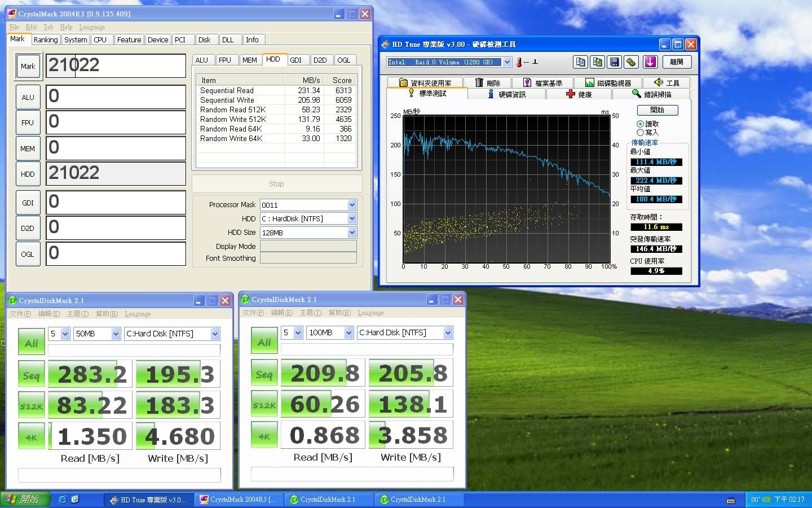
Task: Open the Processor Mask dropdown
Action: point(352,205)
